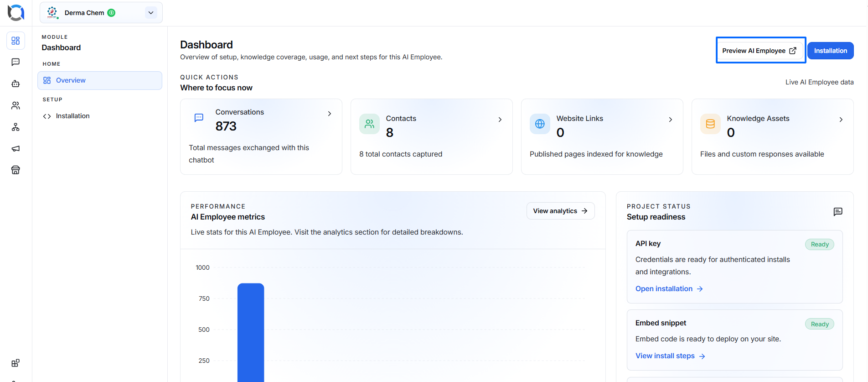Click the 1000 axis label on chart
This screenshot has height=382, width=868.
pyautogui.click(x=202, y=267)
